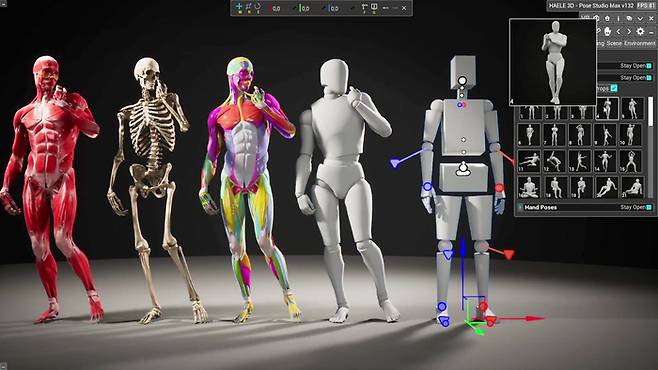Select pose thumbnail number 4
This screenshot has height=370, width=658.
tap(607, 109)
